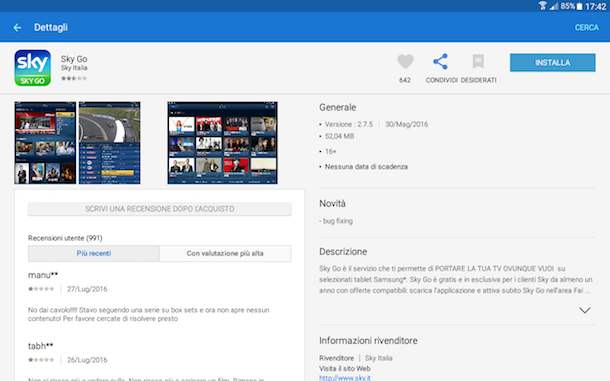The width and height of the screenshot is (610, 381).
Task: Install Sky Go with INSTALLA button
Action: [x=552, y=63]
